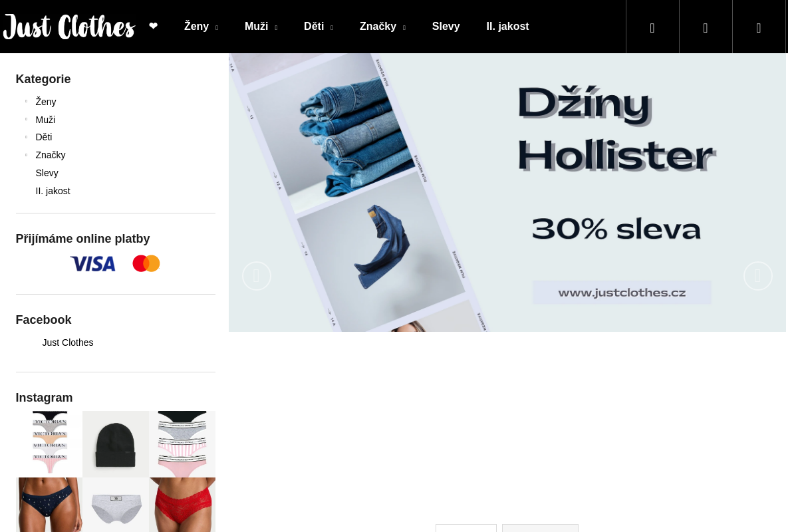
Task: Show the previous banner slide
Action: 257,276
